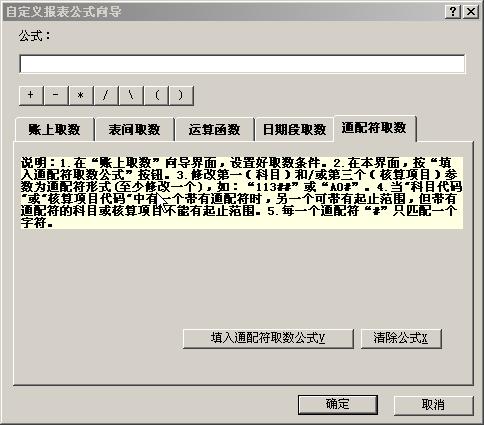Open the question mark help button
This screenshot has height=425, width=484.
tap(453, 12)
